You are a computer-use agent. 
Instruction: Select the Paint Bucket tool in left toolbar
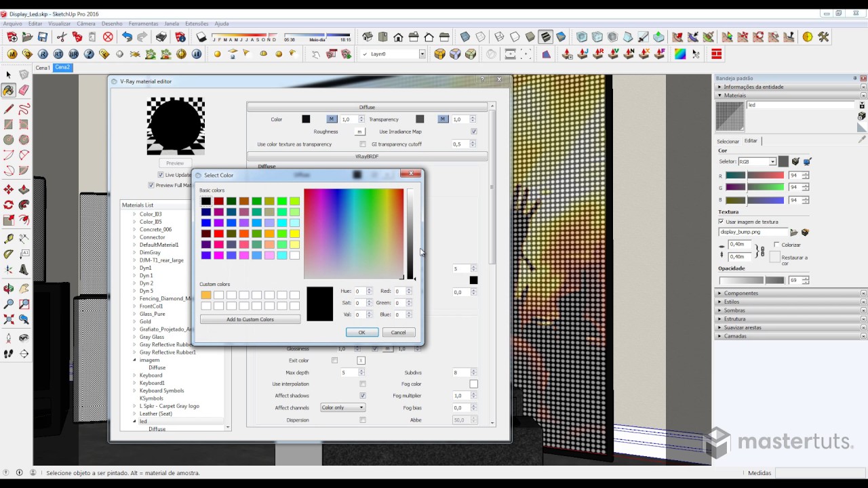coord(9,90)
